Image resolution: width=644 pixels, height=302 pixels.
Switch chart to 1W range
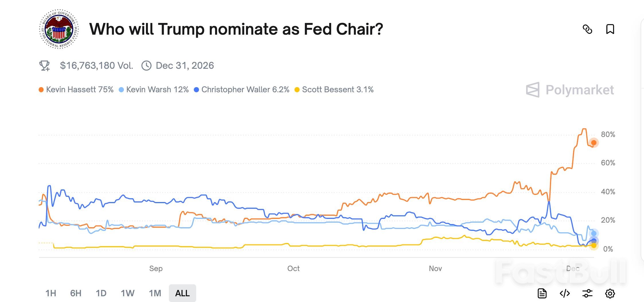tap(128, 293)
